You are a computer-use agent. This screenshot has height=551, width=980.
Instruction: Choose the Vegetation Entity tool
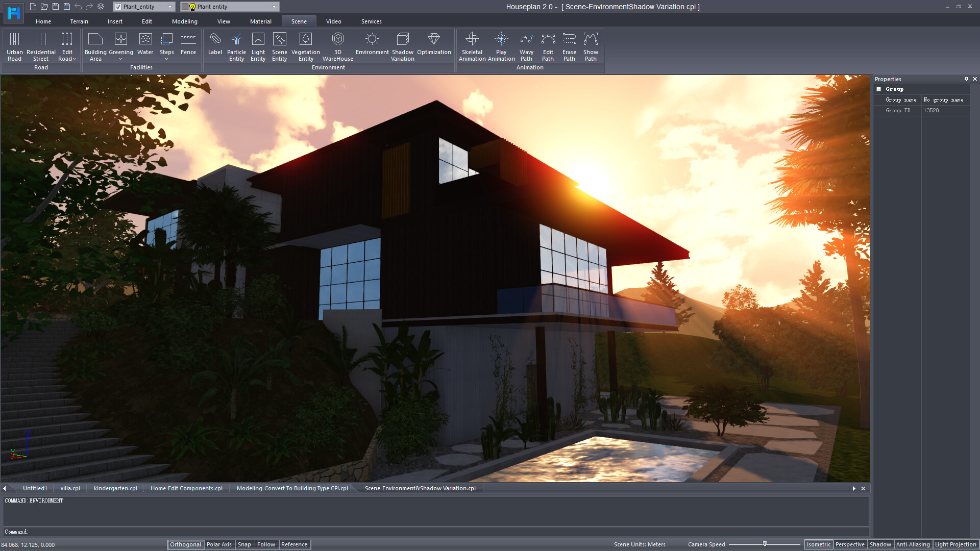coord(305,46)
